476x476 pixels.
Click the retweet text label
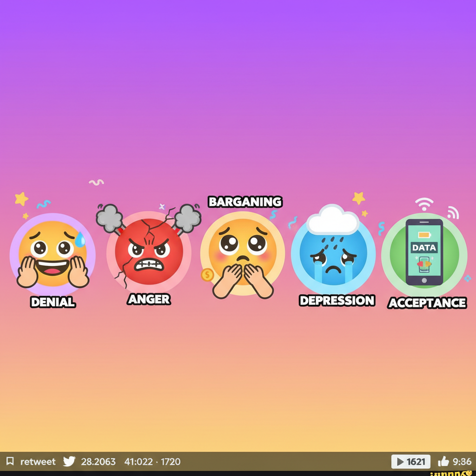click(38, 462)
